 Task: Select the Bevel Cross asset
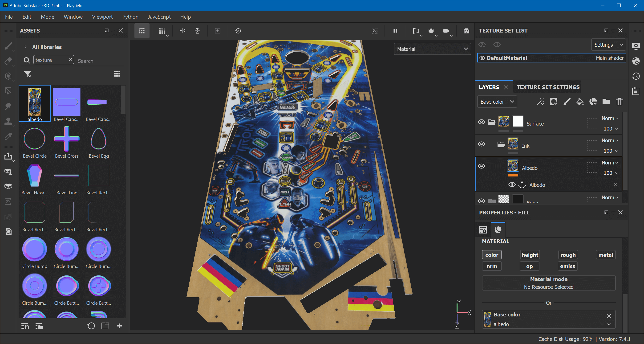(66, 142)
